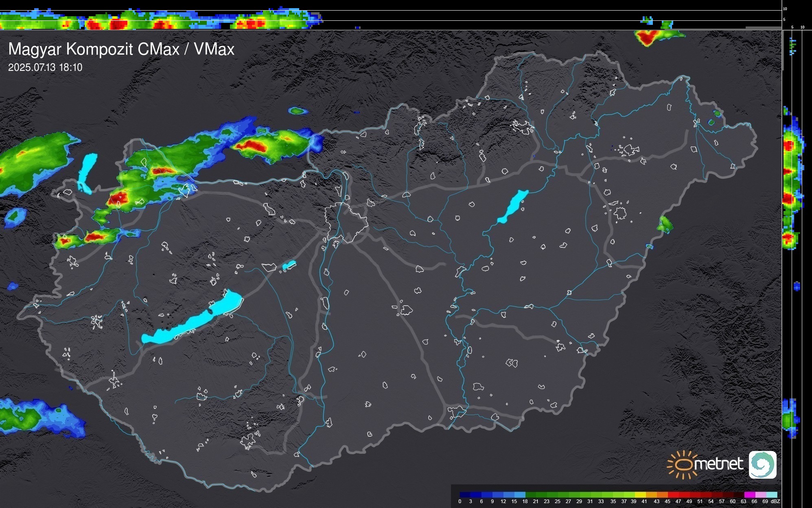
Task: Click the Budapest outline on the map
Action: [346, 222]
